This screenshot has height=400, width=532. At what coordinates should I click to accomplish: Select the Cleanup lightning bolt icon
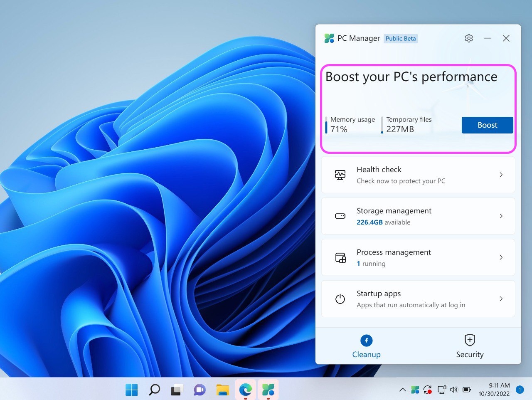tap(366, 340)
